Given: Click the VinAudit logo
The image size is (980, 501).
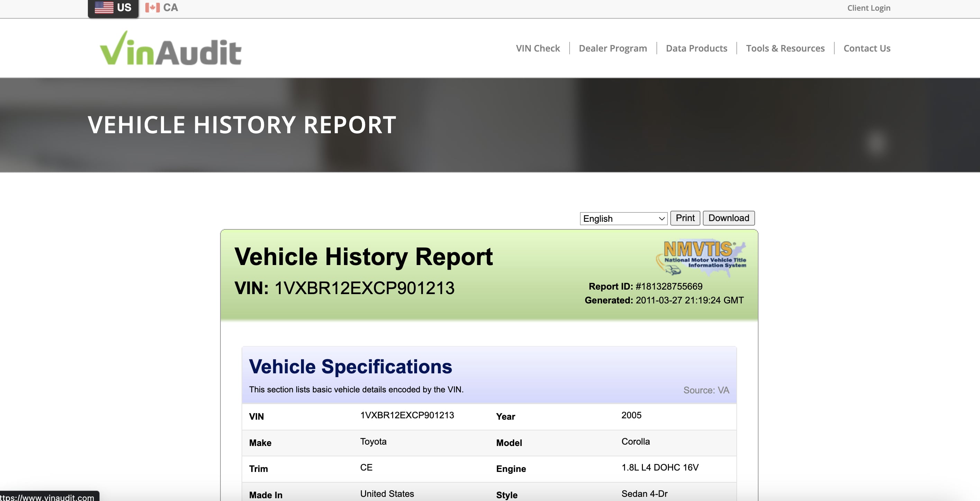Looking at the screenshot, I should pos(171,49).
